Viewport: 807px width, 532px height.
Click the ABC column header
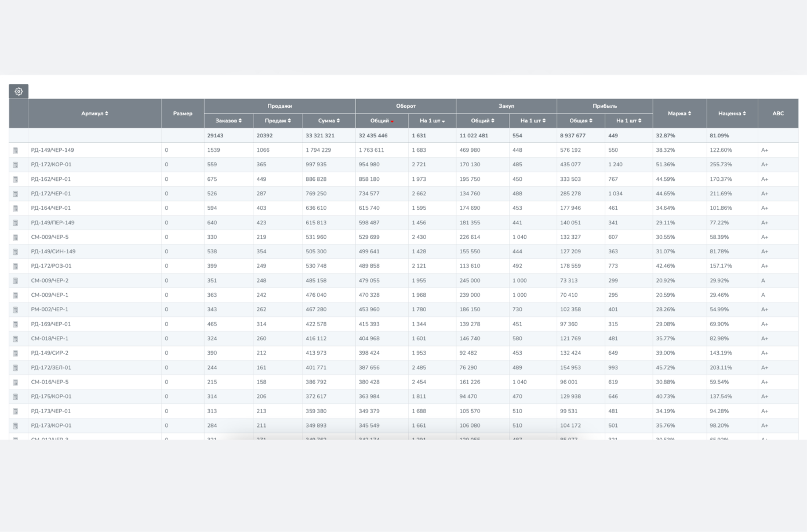[x=777, y=114]
